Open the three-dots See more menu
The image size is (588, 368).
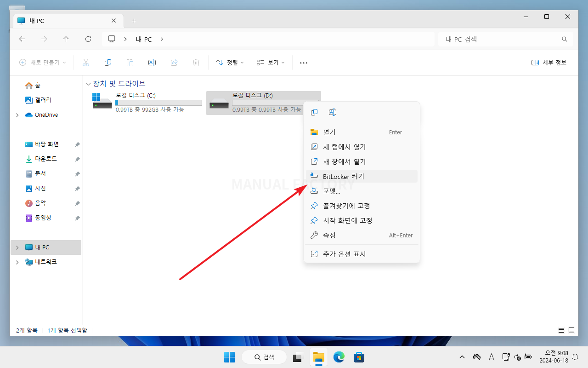pos(304,63)
